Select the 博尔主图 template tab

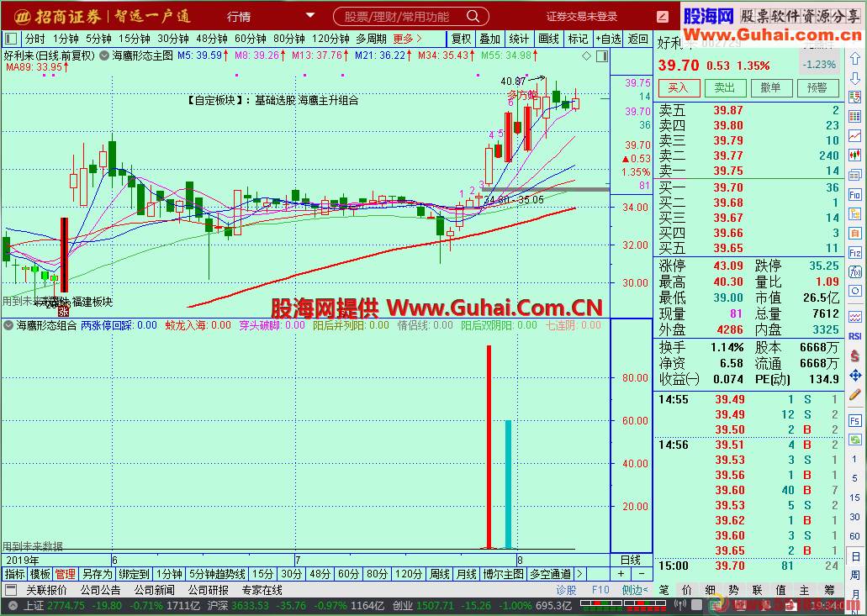pos(503,574)
